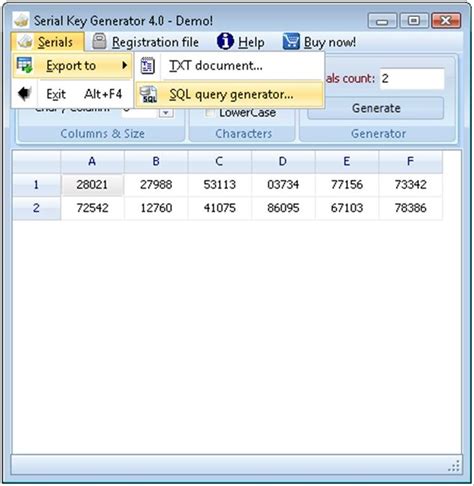
Task: Click cell with value 67103
Action: point(347,208)
